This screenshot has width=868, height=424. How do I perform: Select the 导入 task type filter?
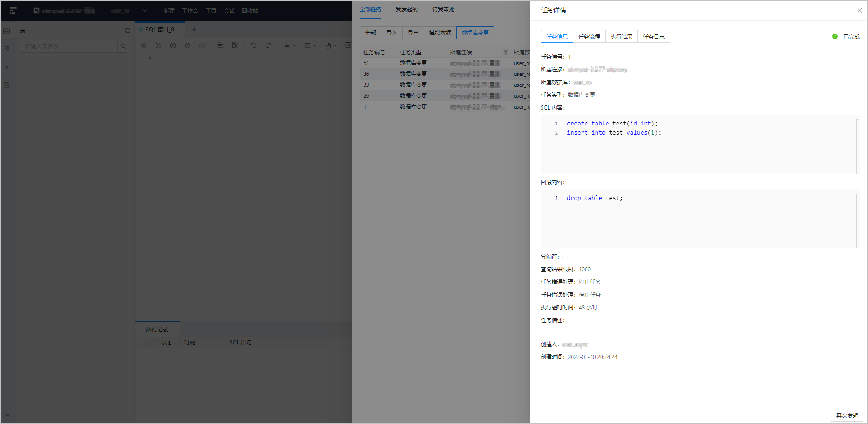click(x=392, y=33)
